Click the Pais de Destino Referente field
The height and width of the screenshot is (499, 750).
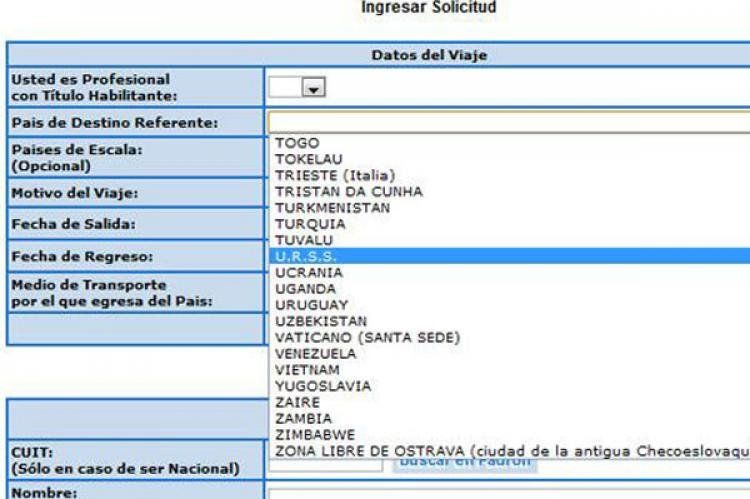(509, 122)
